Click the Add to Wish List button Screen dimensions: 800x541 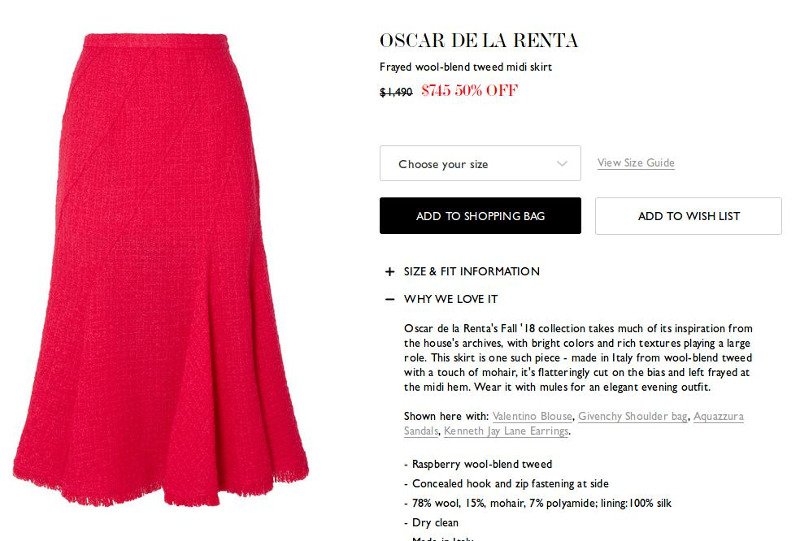click(688, 216)
